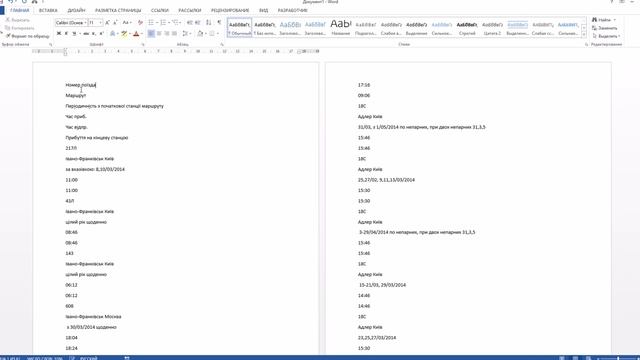The image size is (640, 360).
Task: Click the line 'Прибуття на кінцеву станцію'
Action: [97, 138]
